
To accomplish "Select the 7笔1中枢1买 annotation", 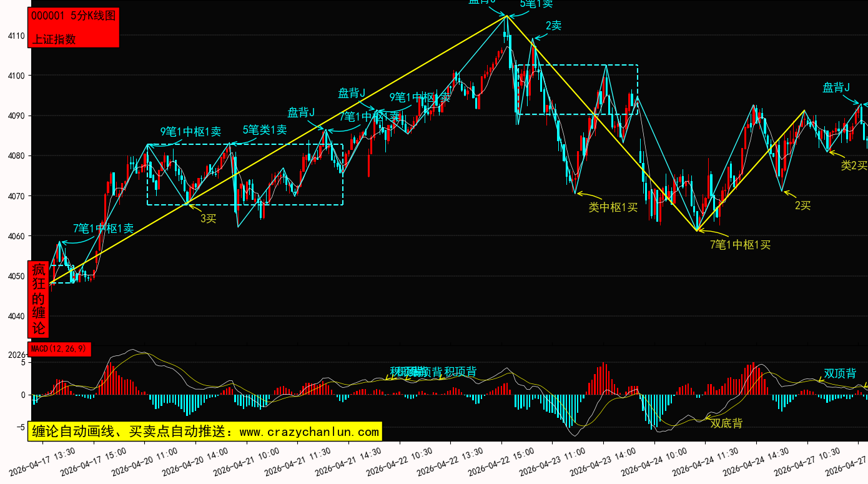I will click(740, 245).
